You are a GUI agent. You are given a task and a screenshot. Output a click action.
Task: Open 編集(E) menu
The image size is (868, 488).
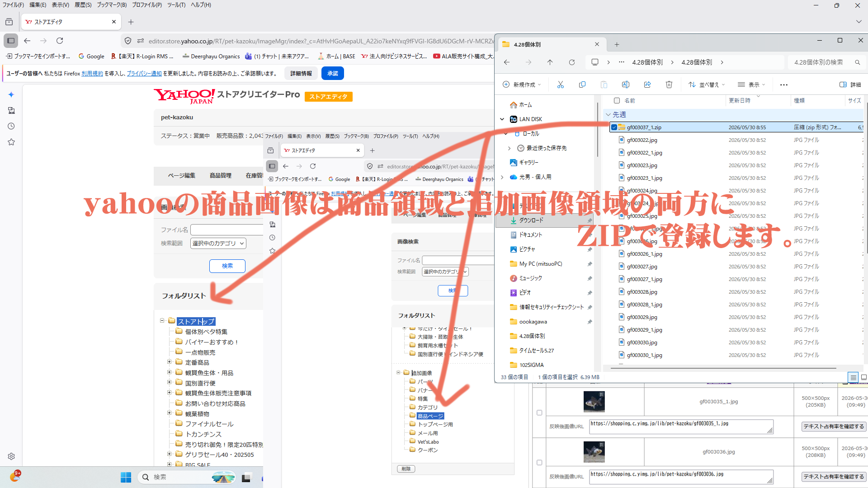[38, 5]
